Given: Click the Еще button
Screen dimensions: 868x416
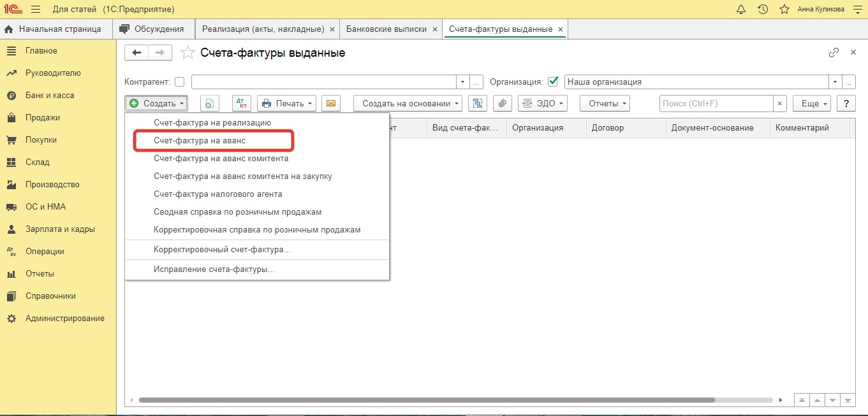Looking at the screenshot, I should [x=811, y=104].
